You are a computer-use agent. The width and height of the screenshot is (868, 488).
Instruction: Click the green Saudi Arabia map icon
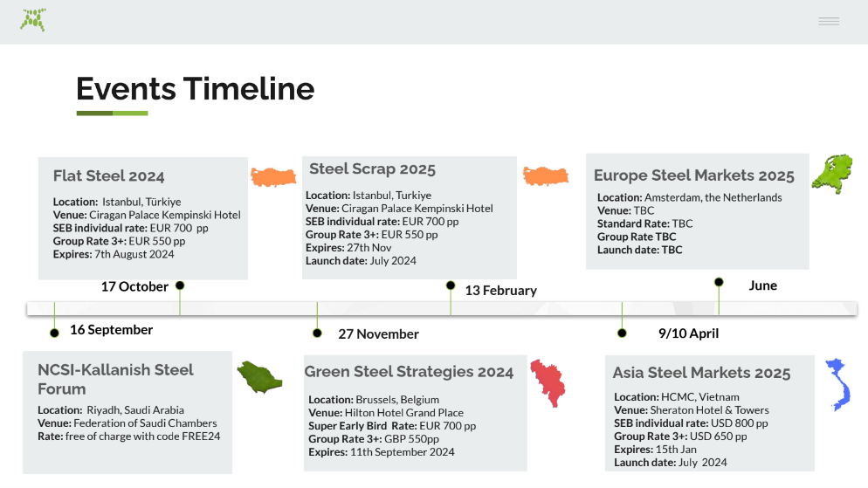tap(260, 378)
